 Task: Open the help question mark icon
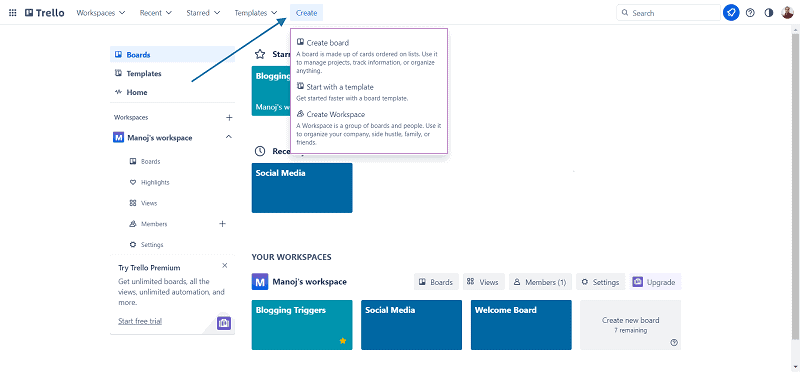[750, 13]
